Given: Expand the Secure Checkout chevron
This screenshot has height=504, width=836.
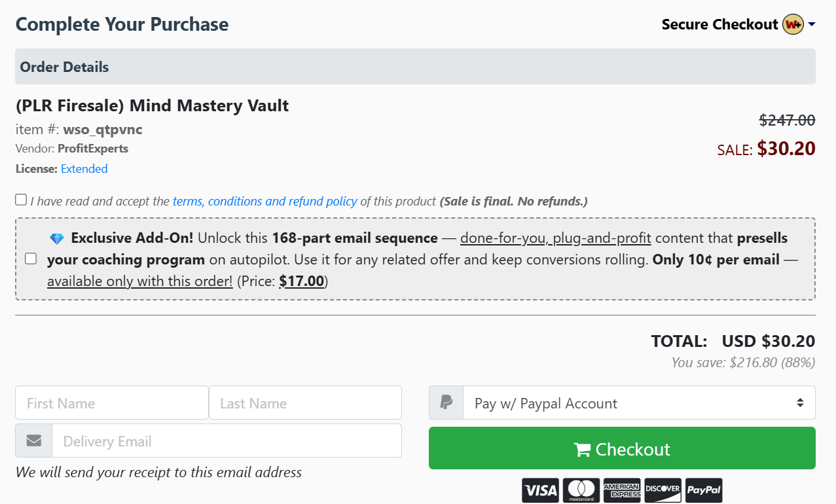Looking at the screenshot, I should click(x=812, y=24).
